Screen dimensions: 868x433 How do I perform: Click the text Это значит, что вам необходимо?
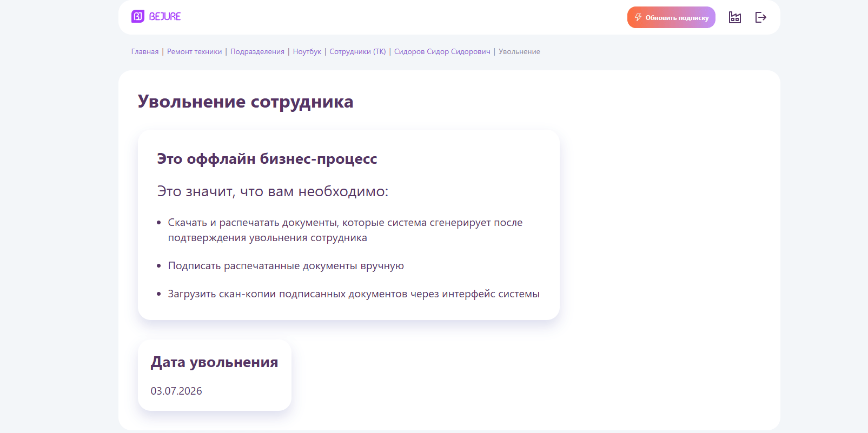273,191
